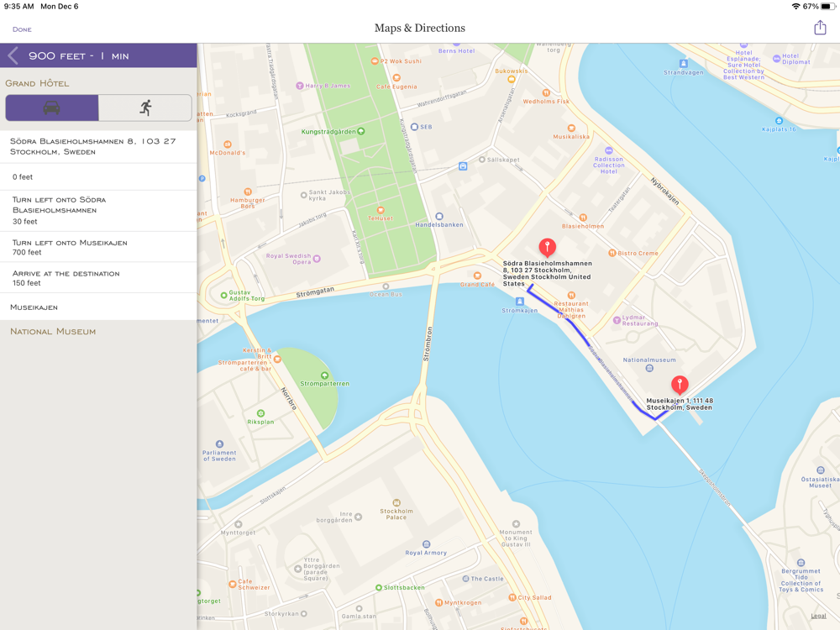Tap the National Museum label
The image size is (840, 630).
(53, 332)
